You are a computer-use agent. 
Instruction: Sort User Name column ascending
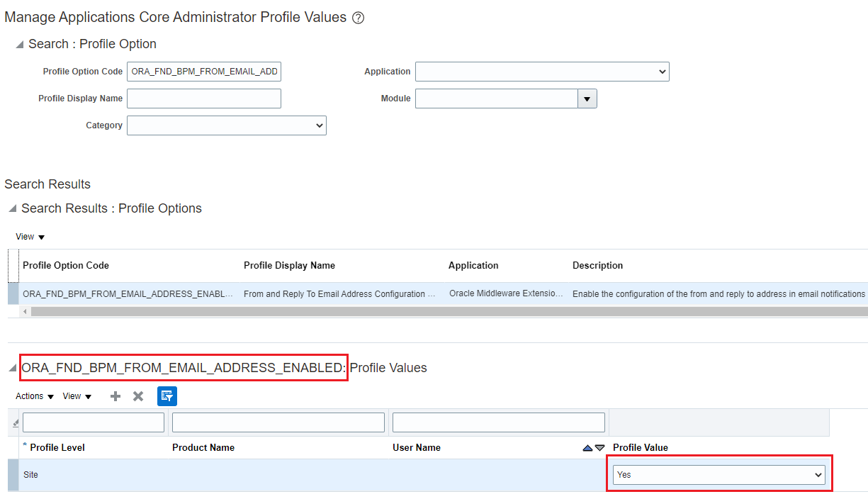point(587,448)
